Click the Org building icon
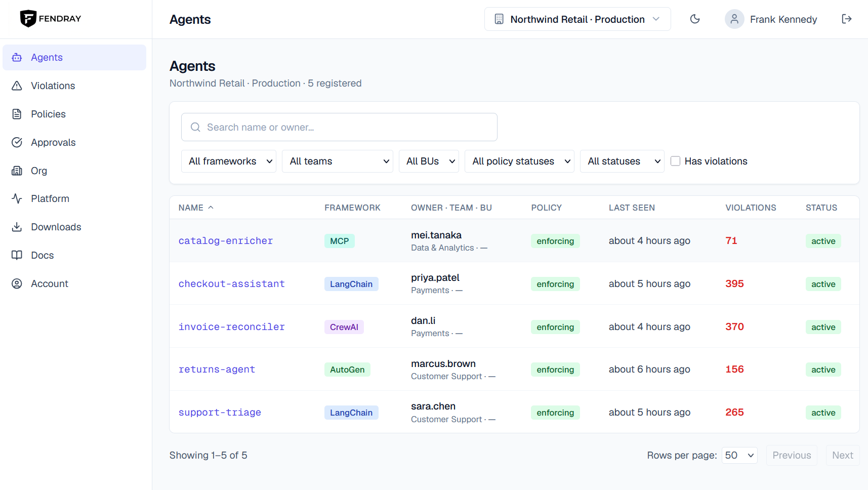Viewport: 868px width, 490px height. point(17,171)
